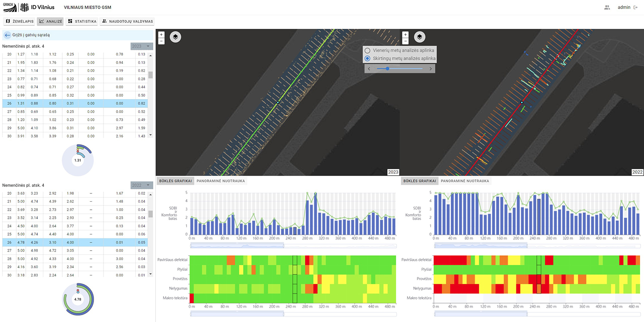Select row 29 with value 5.00 in 2023 table
The image size is (644, 322).
click(x=74, y=128)
